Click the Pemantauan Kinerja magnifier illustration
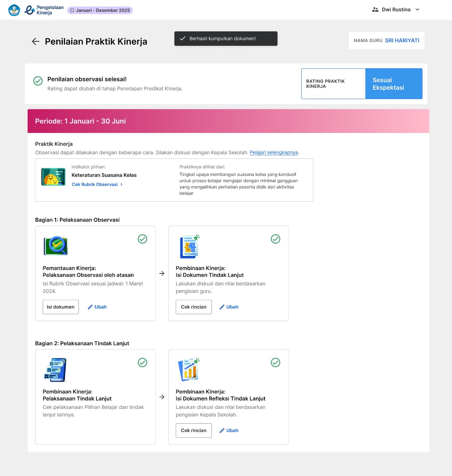This screenshot has height=476, width=452. click(x=56, y=246)
